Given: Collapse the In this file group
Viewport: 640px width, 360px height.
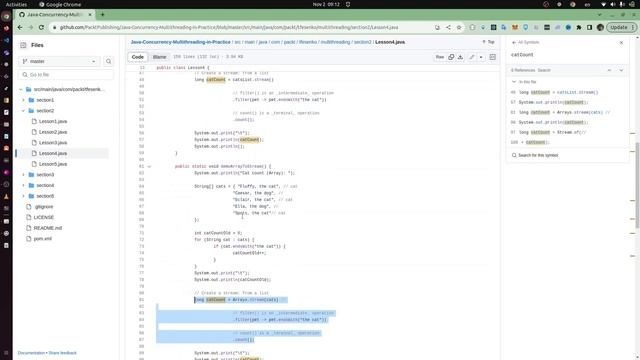Looking at the screenshot, I should point(514,82).
